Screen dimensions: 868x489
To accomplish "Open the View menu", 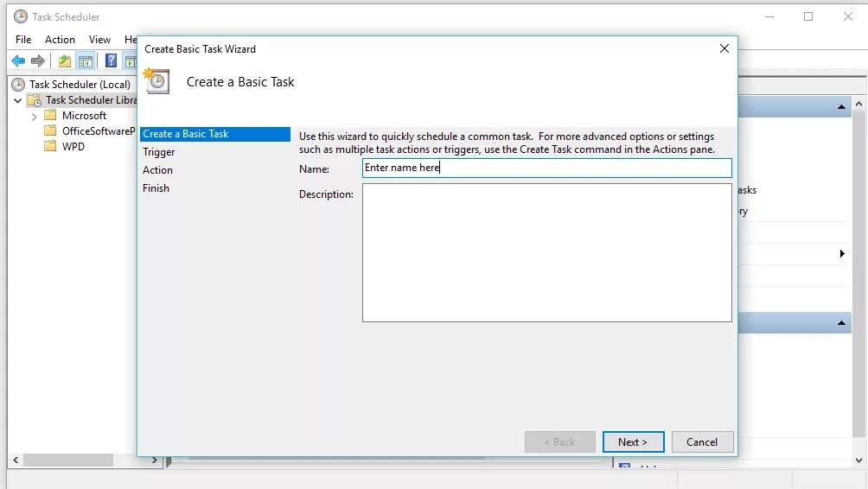I will [x=99, y=39].
